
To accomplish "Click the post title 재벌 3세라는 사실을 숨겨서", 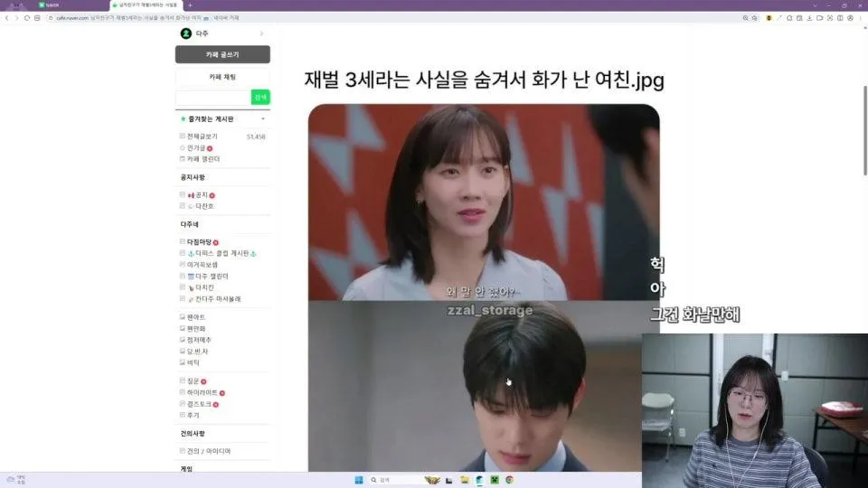I will [x=484, y=80].
